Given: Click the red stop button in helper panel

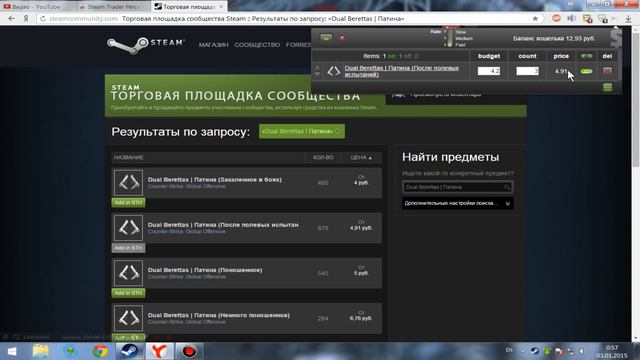Looking at the screenshot, I should [x=342, y=38].
